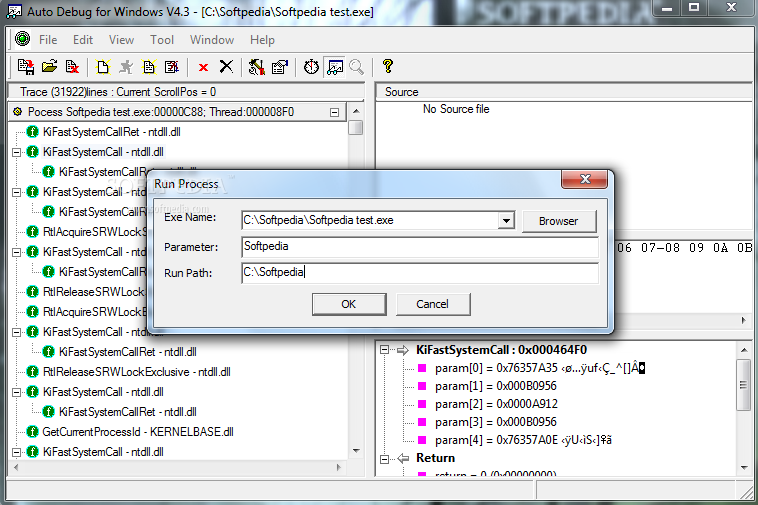Click the Parameter input field
This screenshot has height=505, width=758.
[x=420, y=247]
